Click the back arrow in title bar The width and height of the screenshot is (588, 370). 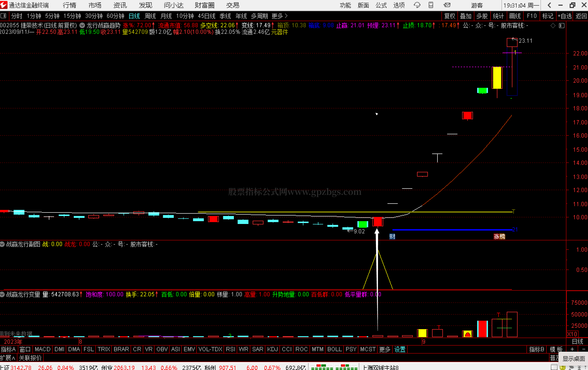click(549, 5)
